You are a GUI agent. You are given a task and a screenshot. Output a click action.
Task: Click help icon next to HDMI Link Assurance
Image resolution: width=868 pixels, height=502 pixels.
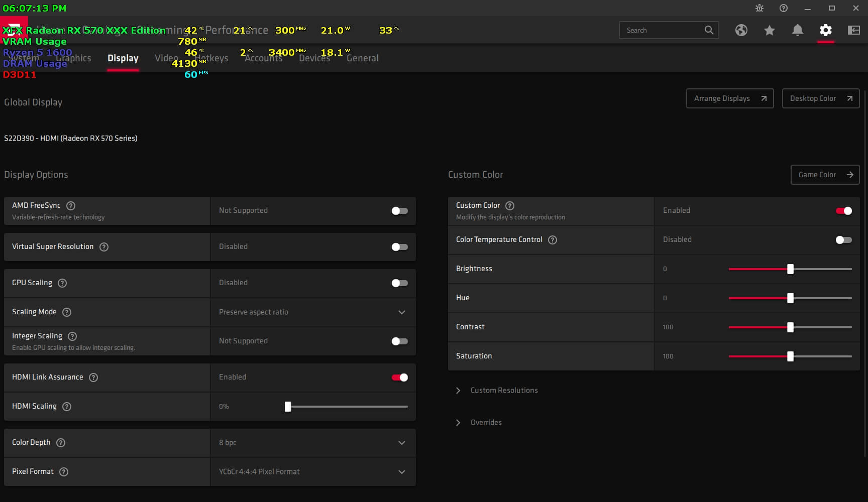(x=93, y=378)
